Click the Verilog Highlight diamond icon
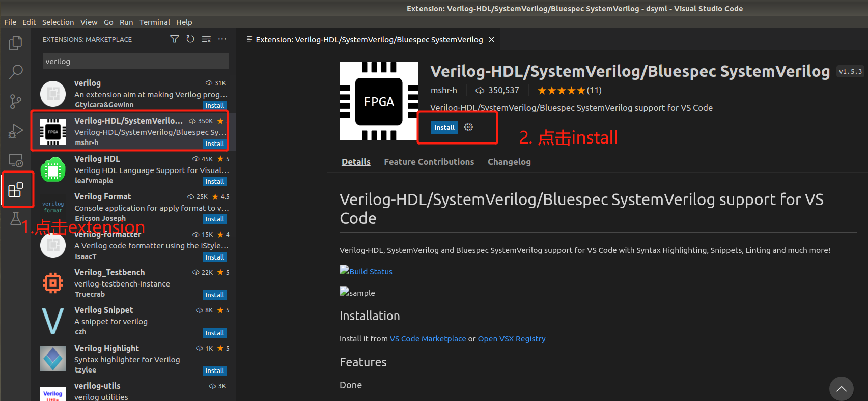This screenshot has height=401, width=868. [53, 359]
